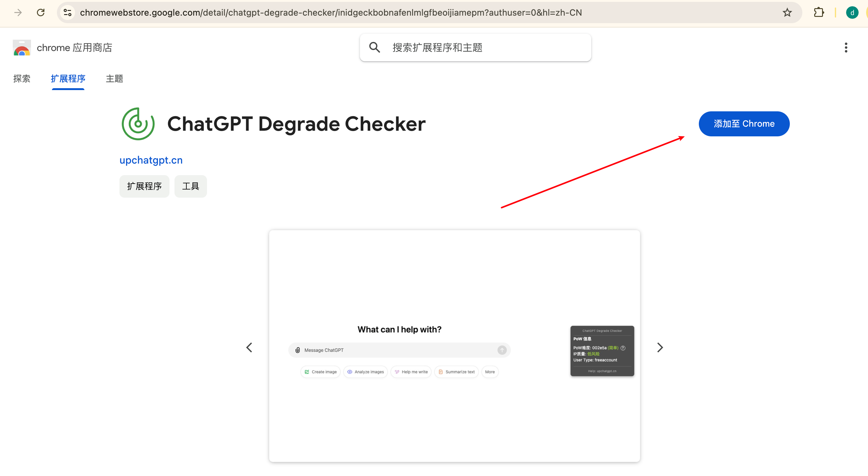The width and height of the screenshot is (868, 476).
Task: Show next screenshot in carousel
Action: [660, 347]
